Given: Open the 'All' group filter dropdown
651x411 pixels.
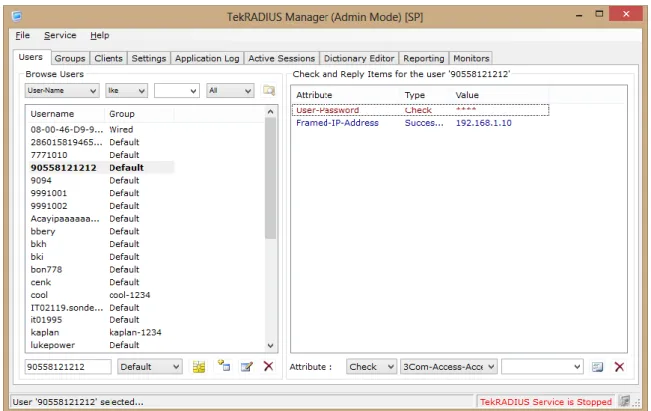Looking at the screenshot, I should pos(230,91).
